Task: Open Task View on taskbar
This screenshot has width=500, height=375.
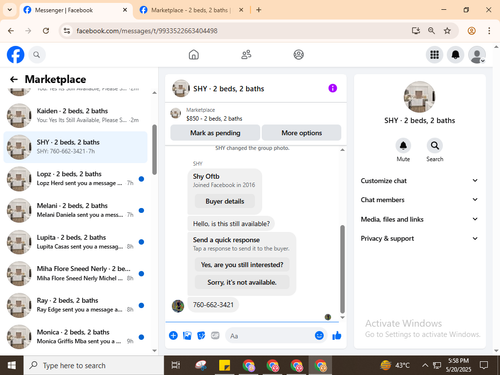Action: point(176,365)
